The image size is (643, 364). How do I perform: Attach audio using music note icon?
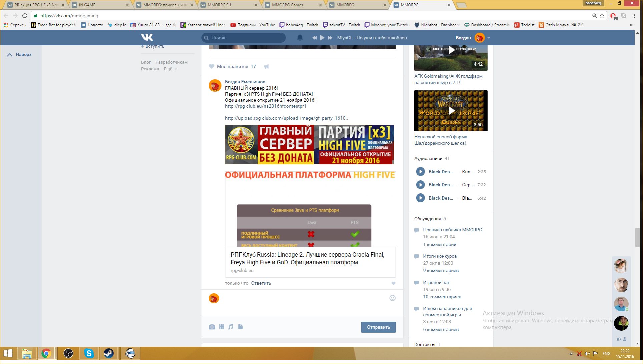pos(231,327)
